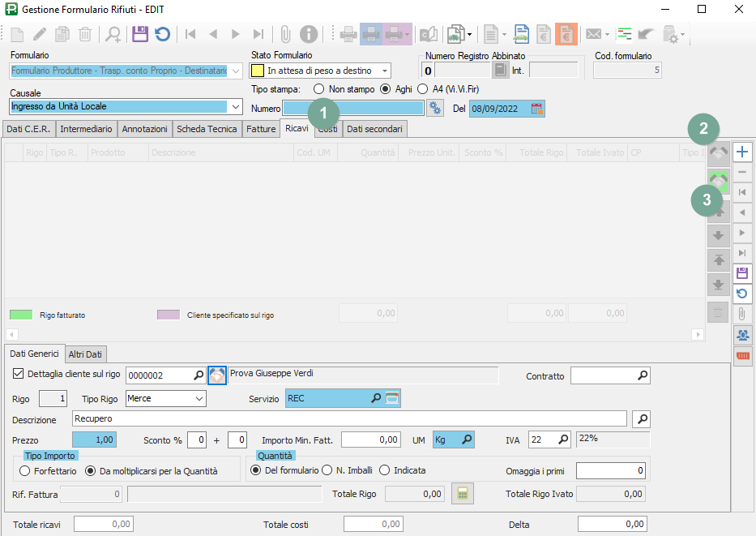Open the Tipo Rigo combo box
Screen dimensions: 756x536
click(x=199, y=399)
